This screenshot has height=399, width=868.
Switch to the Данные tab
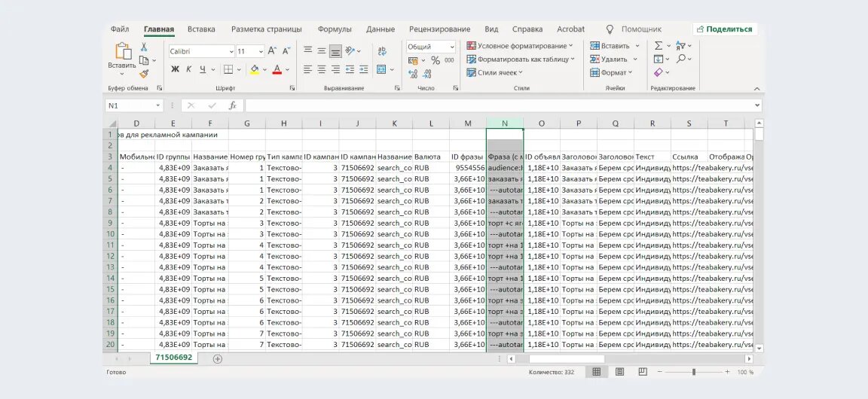pos(381,29)
